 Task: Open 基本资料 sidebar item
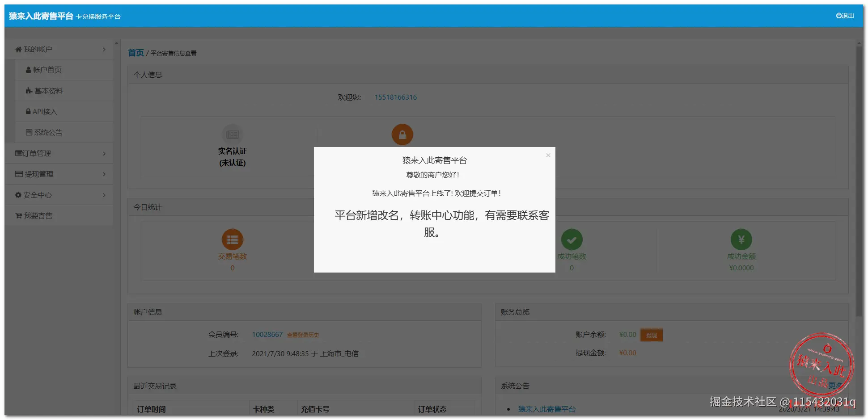pyautogui.click(x=64, y=91)
